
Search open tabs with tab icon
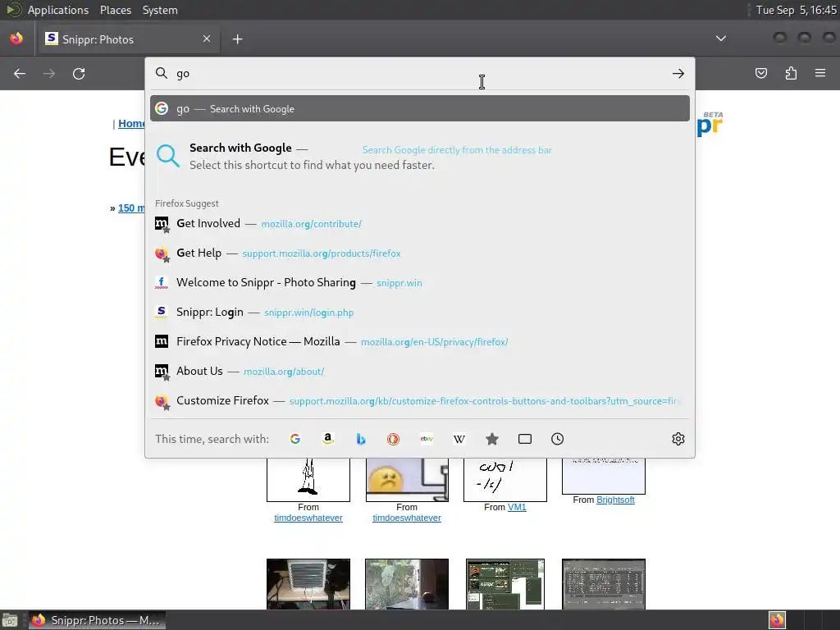pyautogui.click(x=525, y=439)
